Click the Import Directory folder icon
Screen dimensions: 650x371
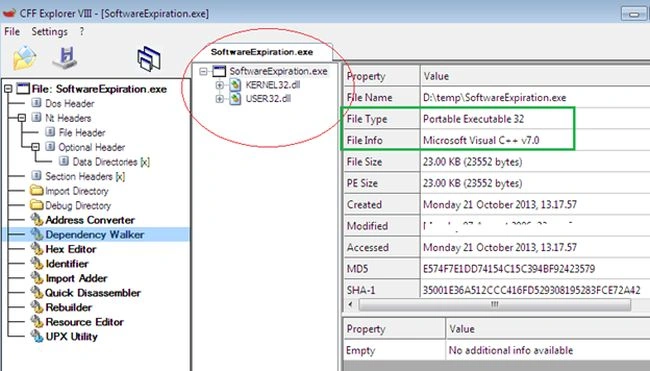pyautogui.click(x=36, y=190)
